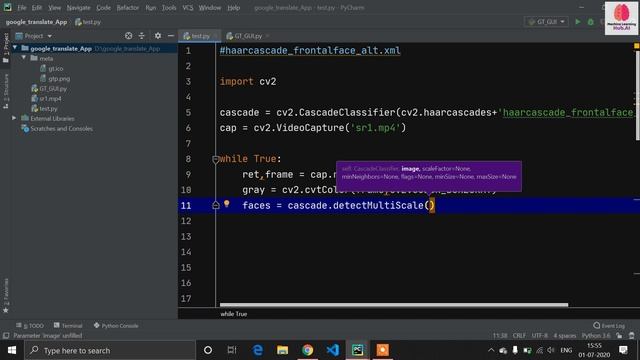
Task: Click the collapse all icon in Project panel
Action: 142,36
